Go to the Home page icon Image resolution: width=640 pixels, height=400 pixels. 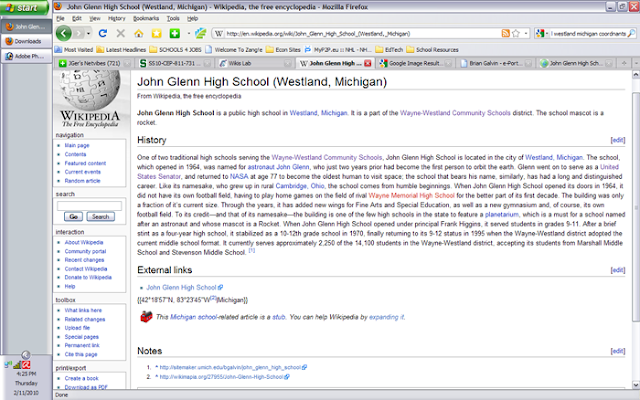point(139,33)
